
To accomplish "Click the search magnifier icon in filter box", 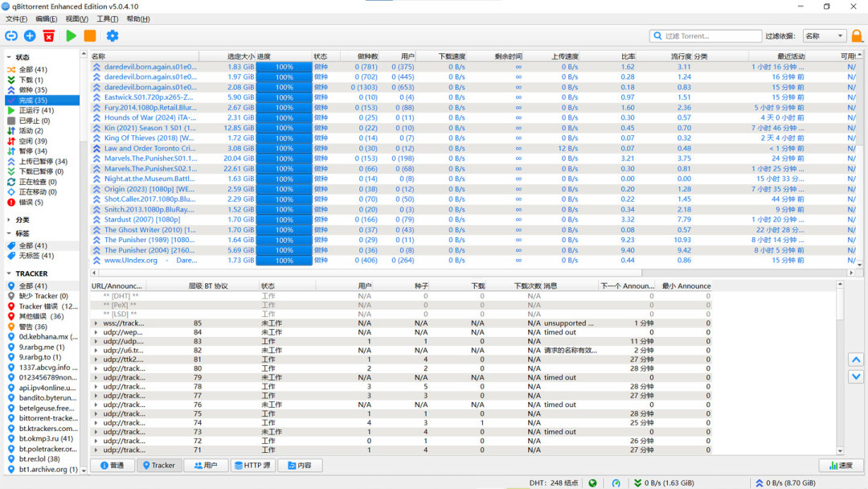I will tap(657, 36).
